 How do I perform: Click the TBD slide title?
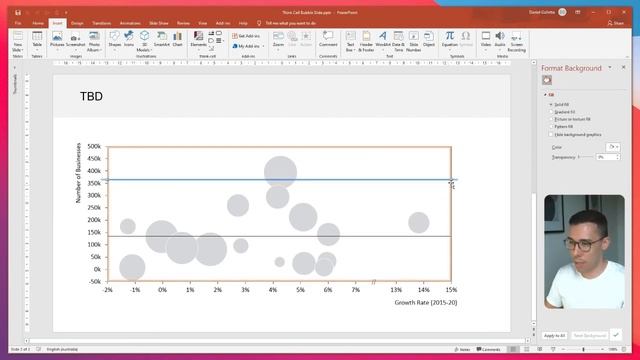click(91, 96)
